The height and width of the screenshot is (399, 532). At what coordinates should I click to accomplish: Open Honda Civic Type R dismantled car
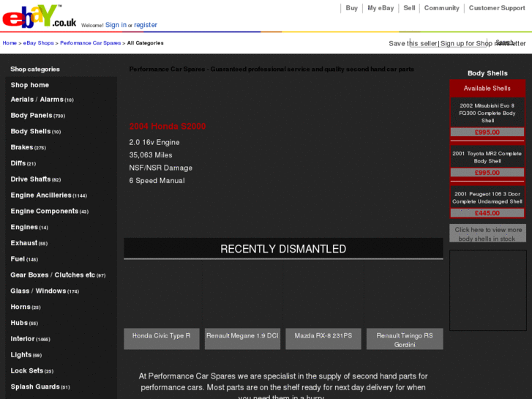tap(162, 338)
